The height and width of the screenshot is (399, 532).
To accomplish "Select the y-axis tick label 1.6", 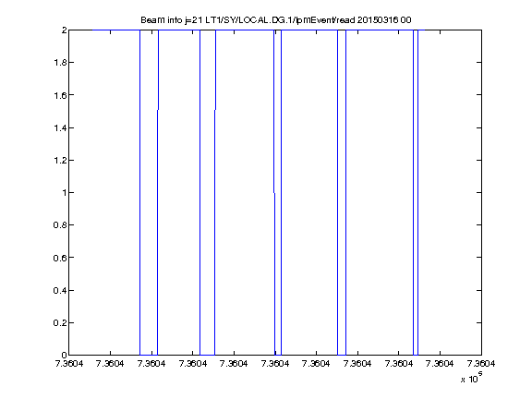I will (x=60, y=95).
